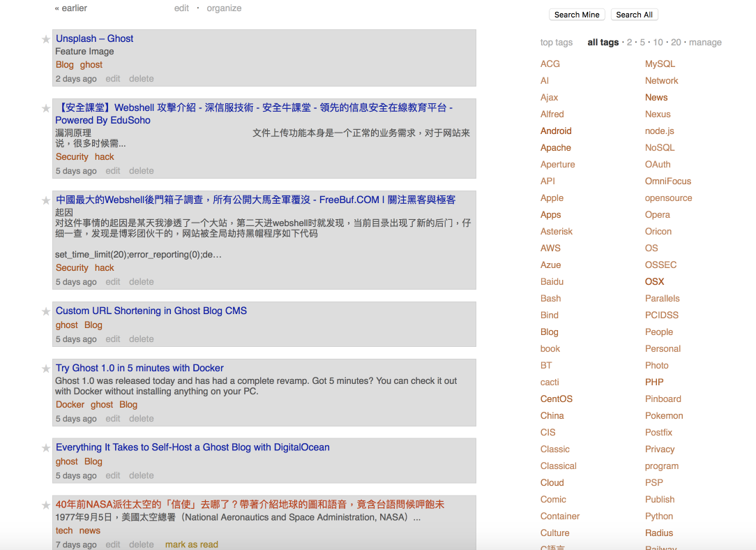Switch to the "all tags" view
Viewport: 756px width, 550px height.
pos(603,42)
